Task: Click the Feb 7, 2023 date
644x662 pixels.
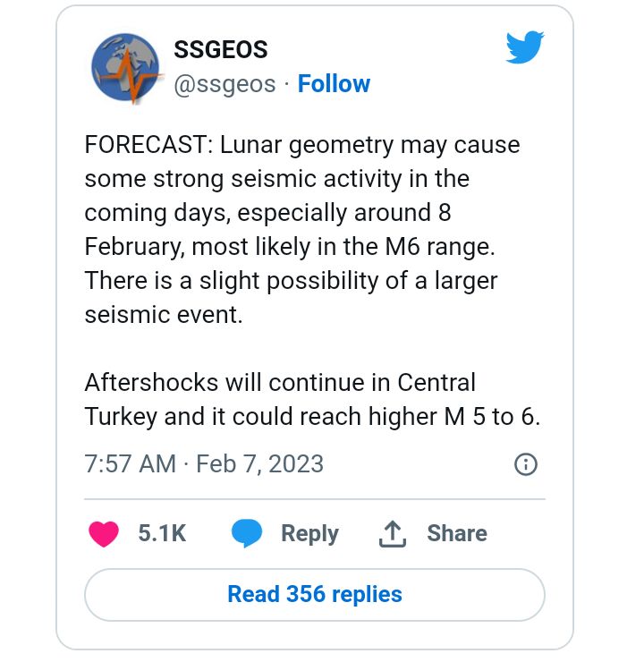Action: 260,464
